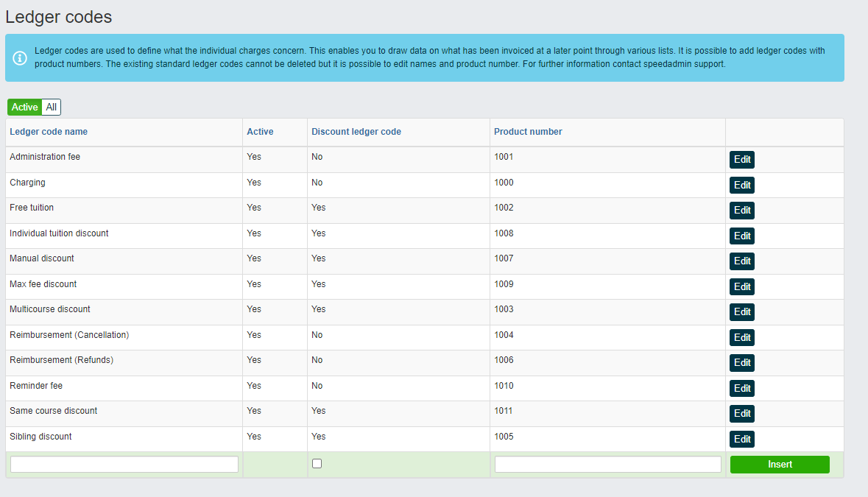
Task: Edit the Charging ledger code
Action: (742, 185)
